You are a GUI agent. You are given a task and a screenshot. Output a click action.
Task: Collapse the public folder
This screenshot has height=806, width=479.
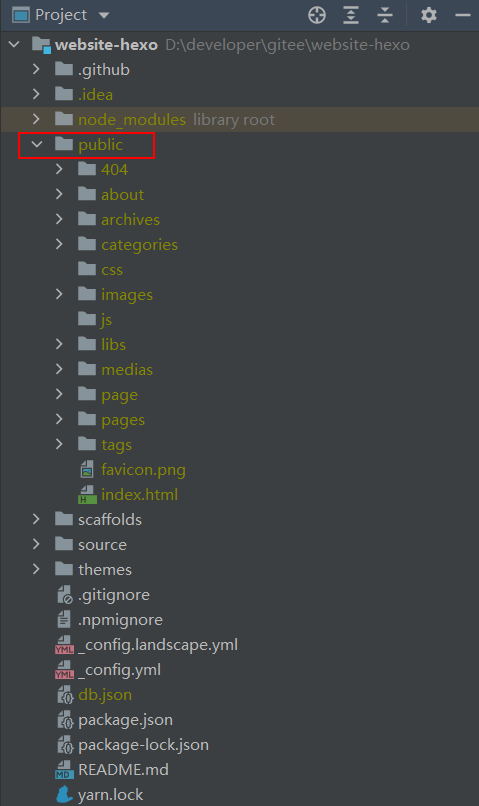36,144
